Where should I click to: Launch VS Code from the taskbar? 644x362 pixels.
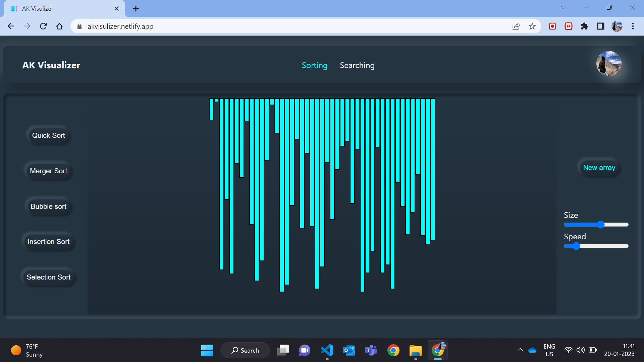click(x=327, y=350)
